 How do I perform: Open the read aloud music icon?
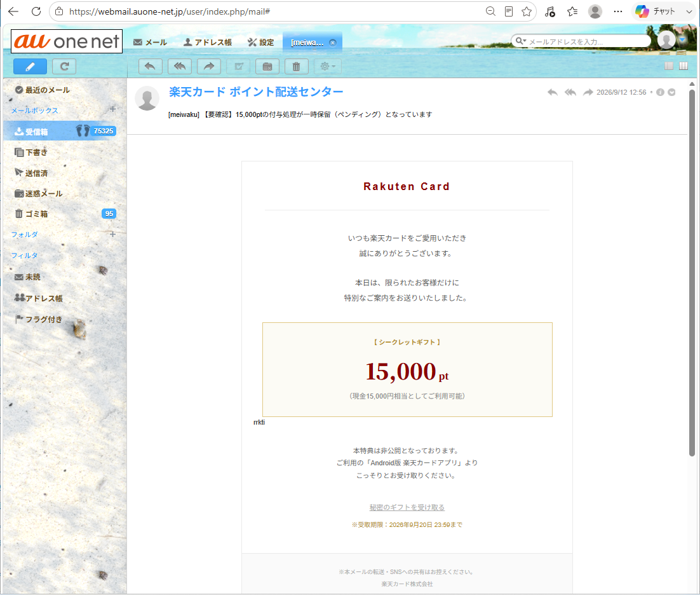[549, 11]
